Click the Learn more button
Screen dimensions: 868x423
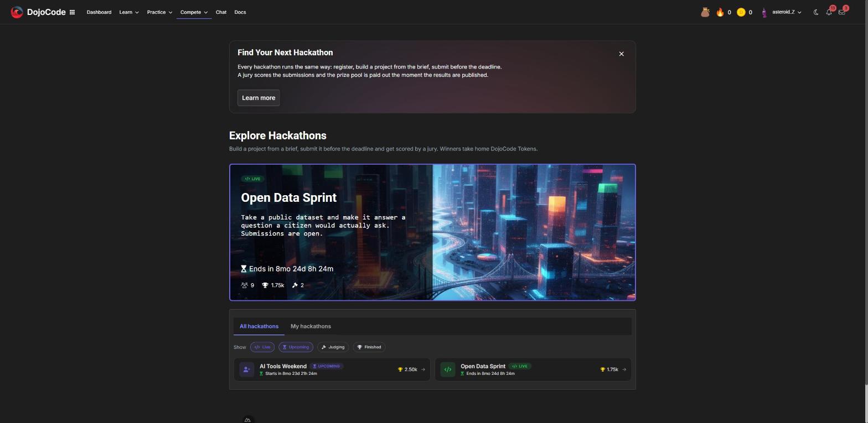click(259, 98)
